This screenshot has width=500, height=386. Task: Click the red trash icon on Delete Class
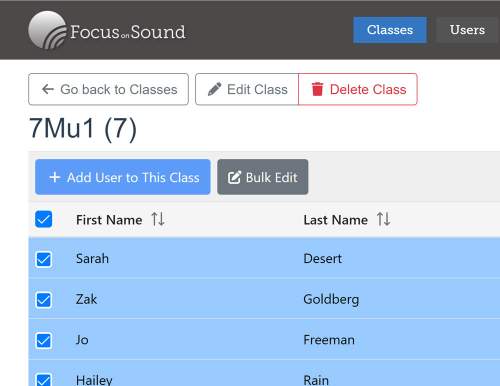[x=317, y=89]
